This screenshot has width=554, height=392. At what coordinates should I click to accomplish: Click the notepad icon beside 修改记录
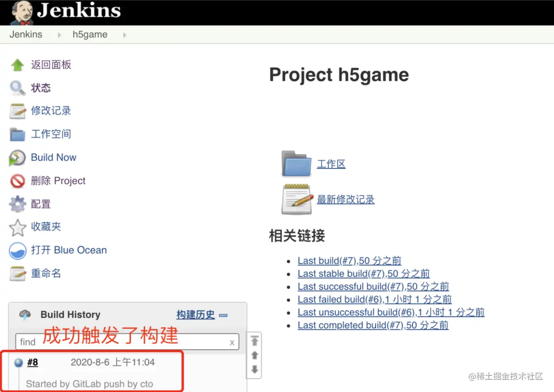tap(17, 111)
